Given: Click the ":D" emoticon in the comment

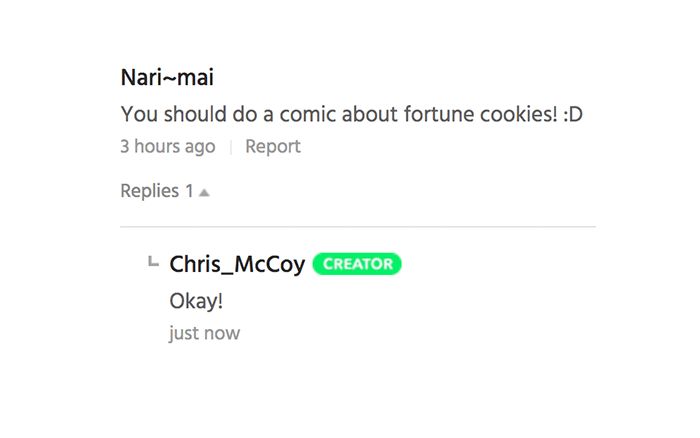Looking at the screenshot, I should click(x=573, y=114).
